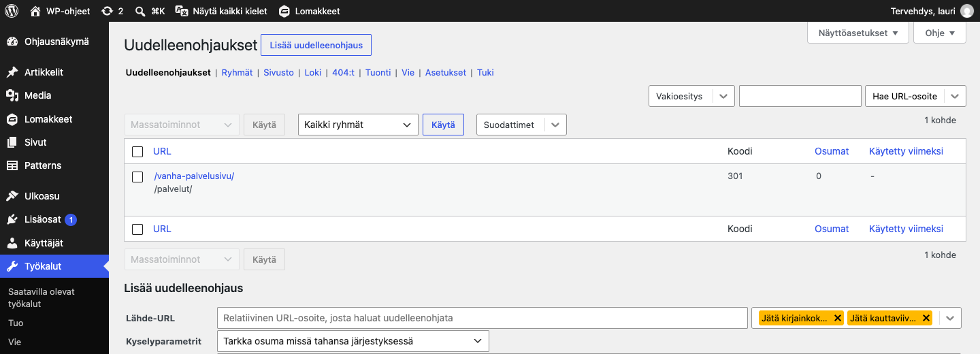
Task: Expand the Ohje help panel
Action: click(940, 33)
